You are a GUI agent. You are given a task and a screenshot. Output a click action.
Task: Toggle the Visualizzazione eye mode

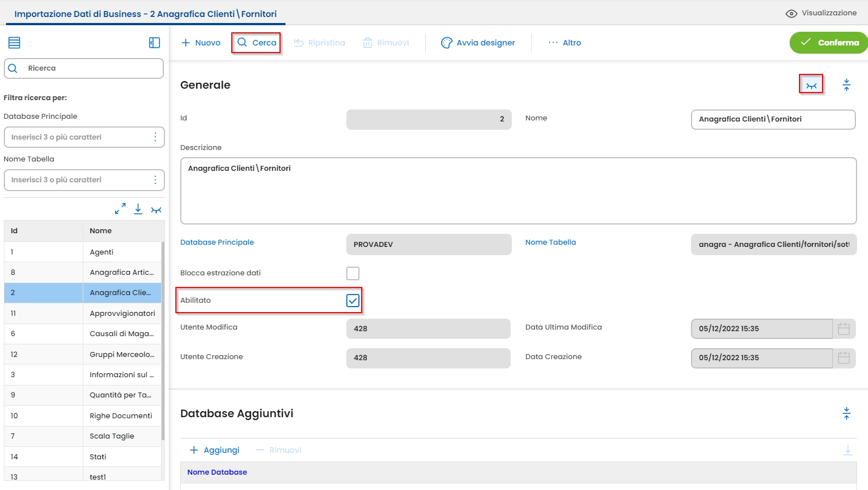[x=821, y=13]
